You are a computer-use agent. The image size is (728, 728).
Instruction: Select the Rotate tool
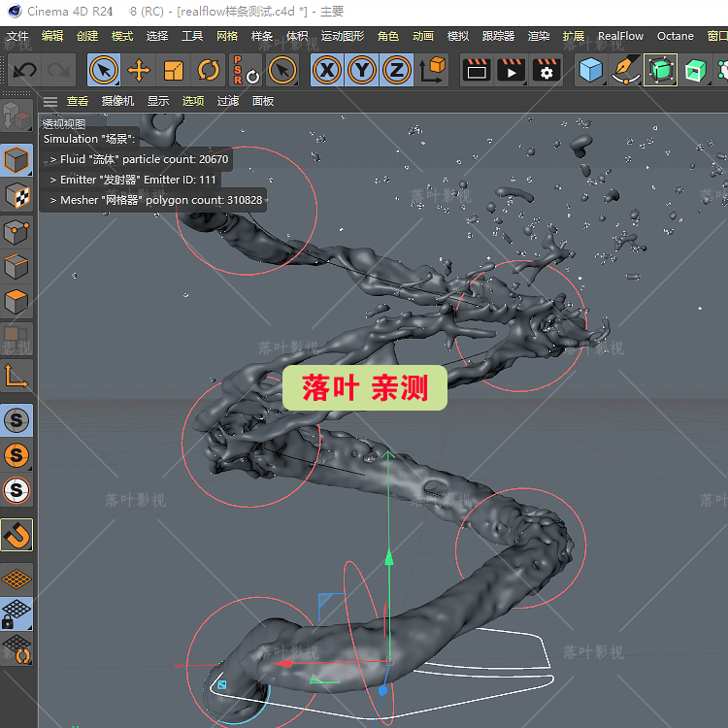(x=209, y=70)
